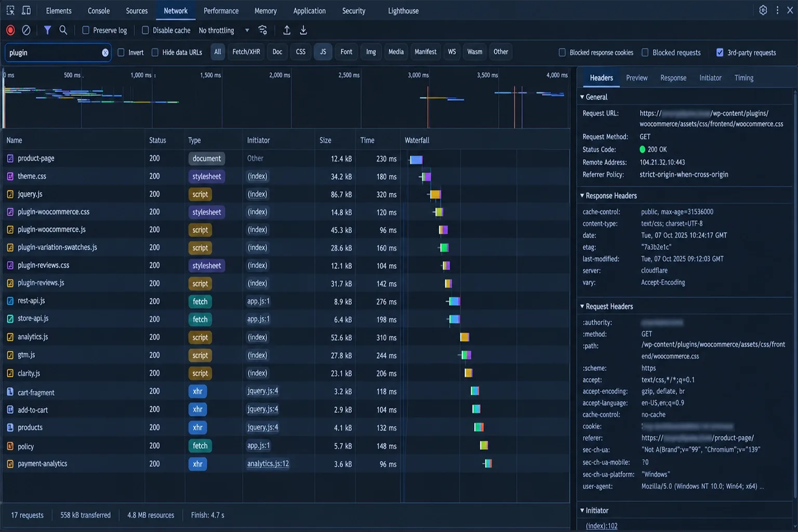Image resolution: width=798 pixels, height=532 pixels.
Task: Switch to the Timing details tab
Action: [744, 78]
